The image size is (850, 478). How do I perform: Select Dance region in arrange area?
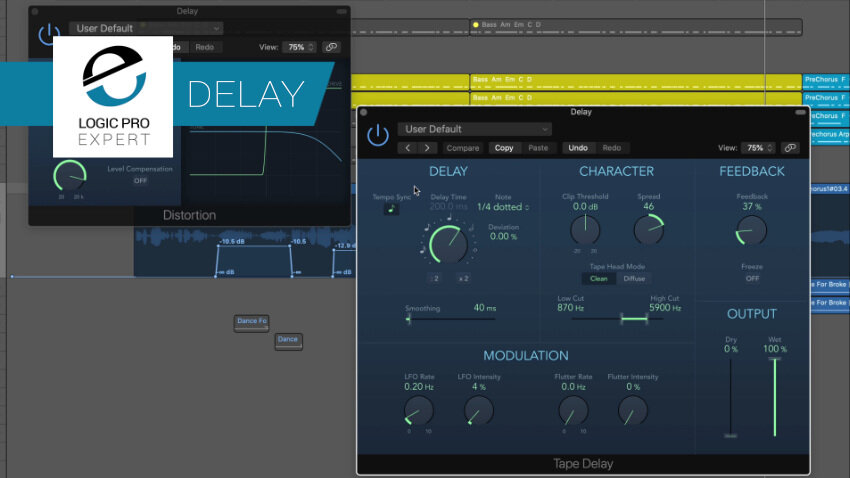[x=288, y=341]
